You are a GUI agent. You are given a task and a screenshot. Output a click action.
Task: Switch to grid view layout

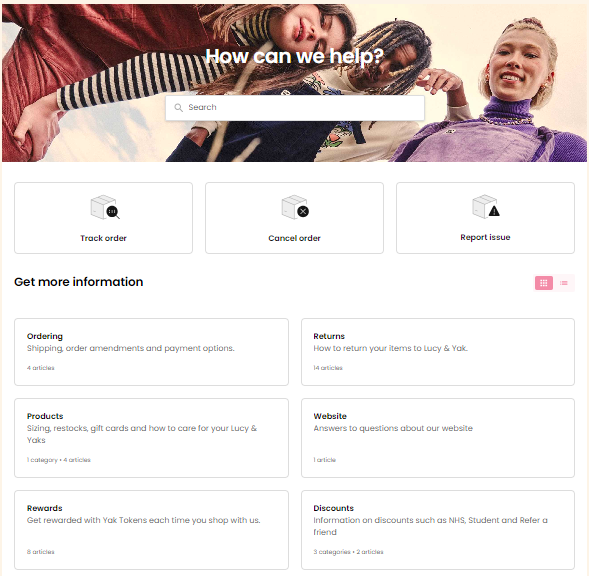tap(544, 283)
